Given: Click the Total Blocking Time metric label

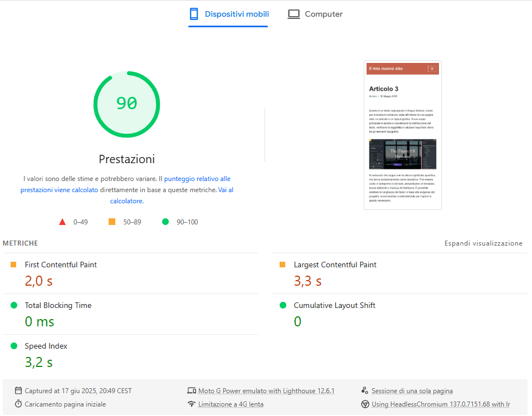Looking at the screenshot, I should 58,305.
